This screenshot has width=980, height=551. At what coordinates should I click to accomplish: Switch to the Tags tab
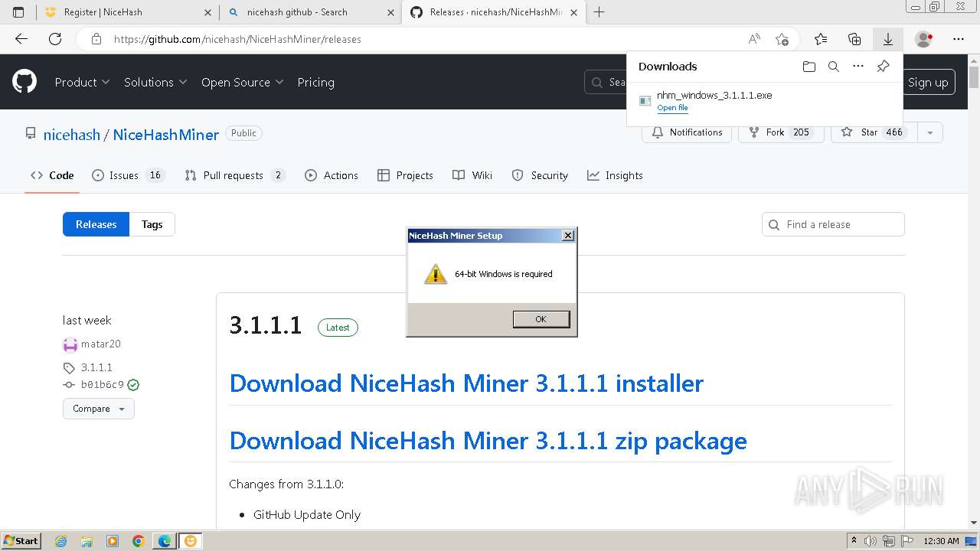point(152,224)
